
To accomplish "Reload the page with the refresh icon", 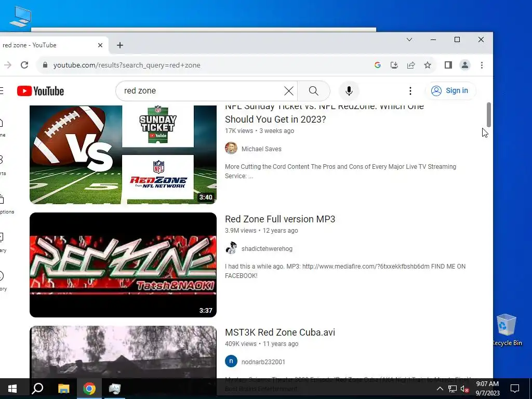I will pyautogui.click(x=24, y=65).
